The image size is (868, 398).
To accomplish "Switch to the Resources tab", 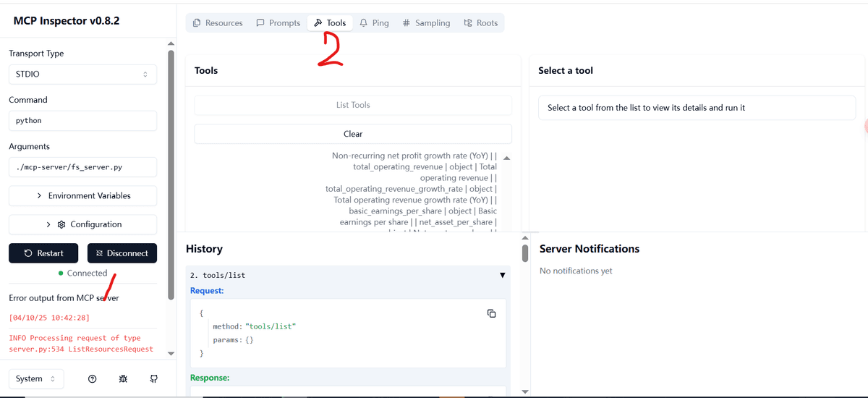I will pos(218,23).
